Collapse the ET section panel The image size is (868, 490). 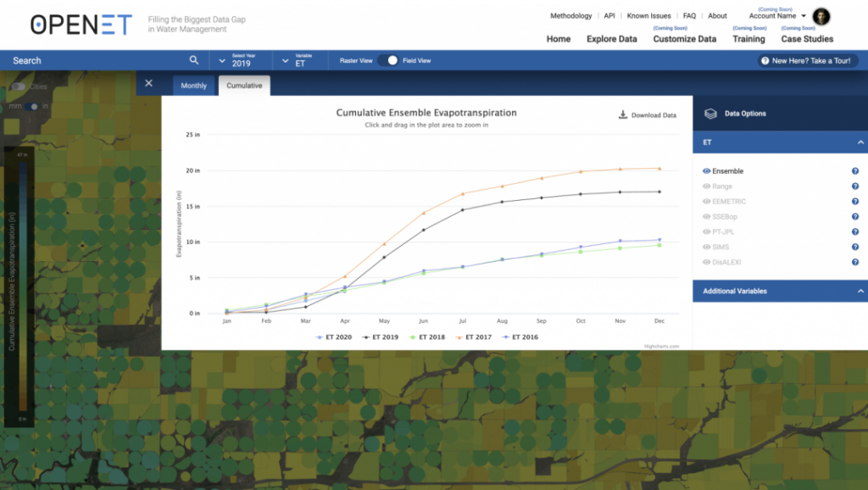pyautogui.click(x=860, y=142)
